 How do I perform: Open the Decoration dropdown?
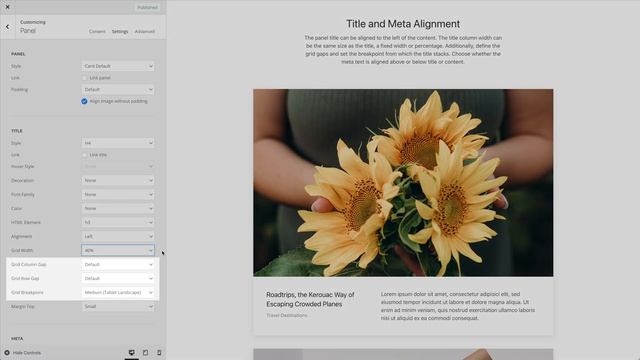click(118, 180)
